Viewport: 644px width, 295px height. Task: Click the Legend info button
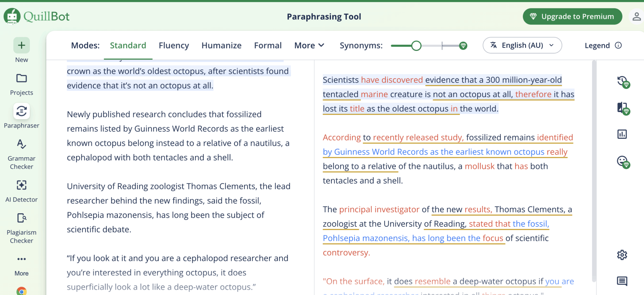tap(603, 46)
